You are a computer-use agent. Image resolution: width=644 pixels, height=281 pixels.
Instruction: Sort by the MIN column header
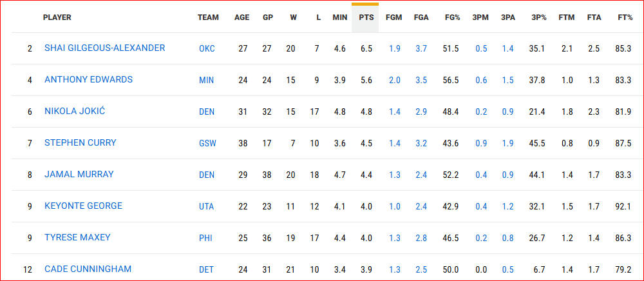(x=339, y=17)
